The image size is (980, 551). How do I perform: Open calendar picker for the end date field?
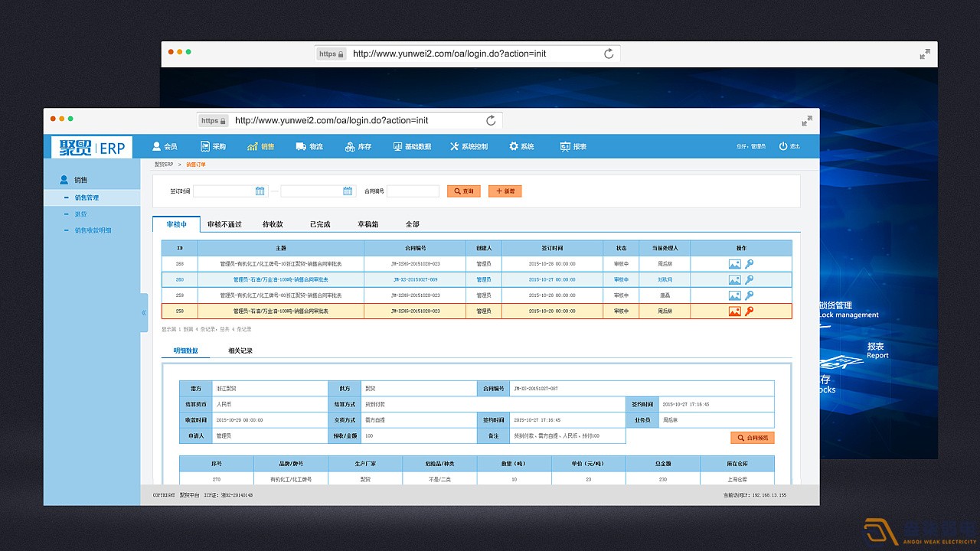[348, 191]
